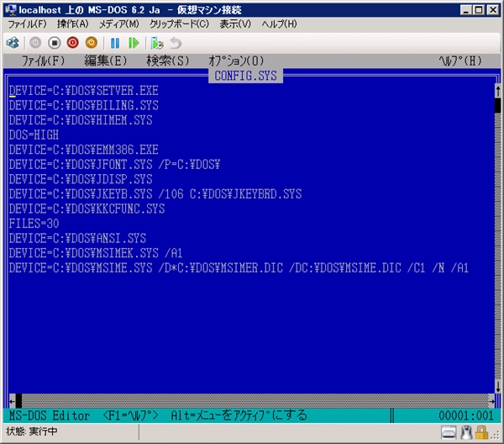Click the left arrow of horizontal scrollbar
504x444 pixels.
[x=12, y=401]
